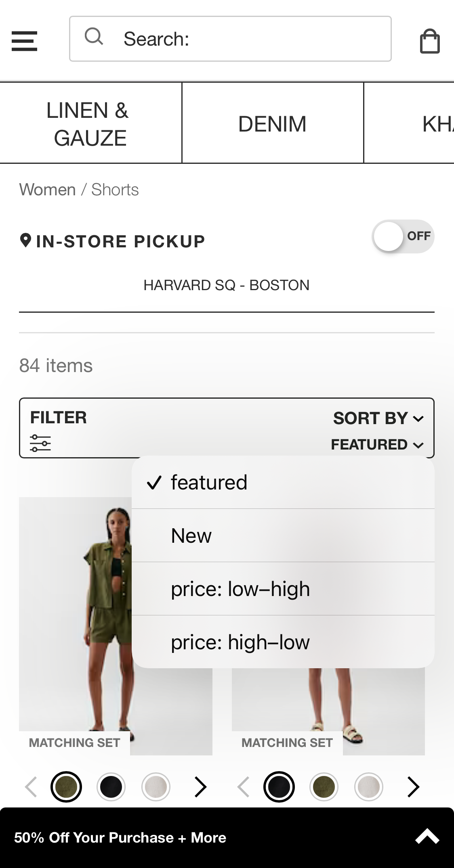Select the New sort option

[x=191, y=535]
